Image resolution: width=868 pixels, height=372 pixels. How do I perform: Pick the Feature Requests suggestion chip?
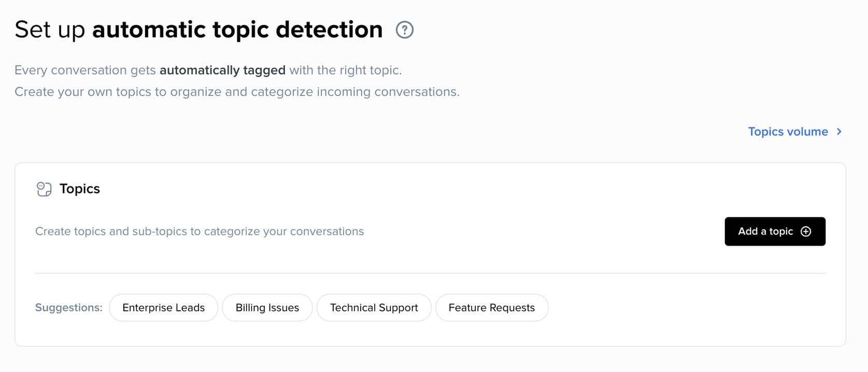[x=491, y=308]
